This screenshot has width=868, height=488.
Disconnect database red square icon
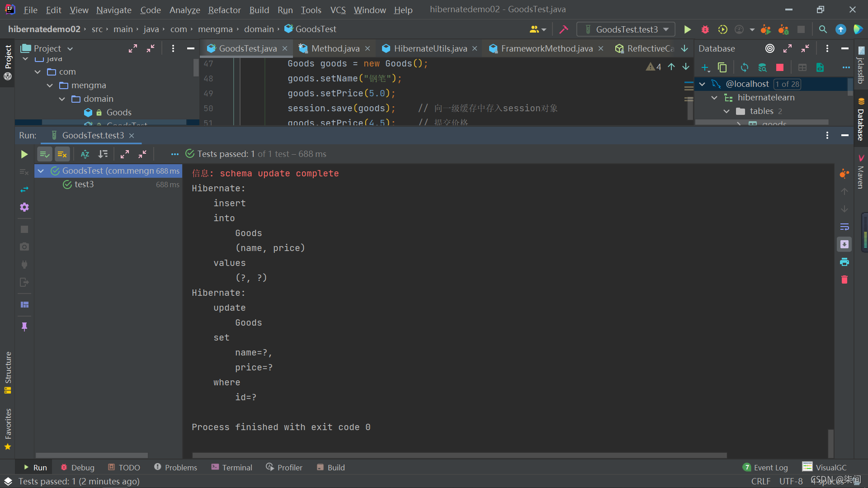point(780,68)
